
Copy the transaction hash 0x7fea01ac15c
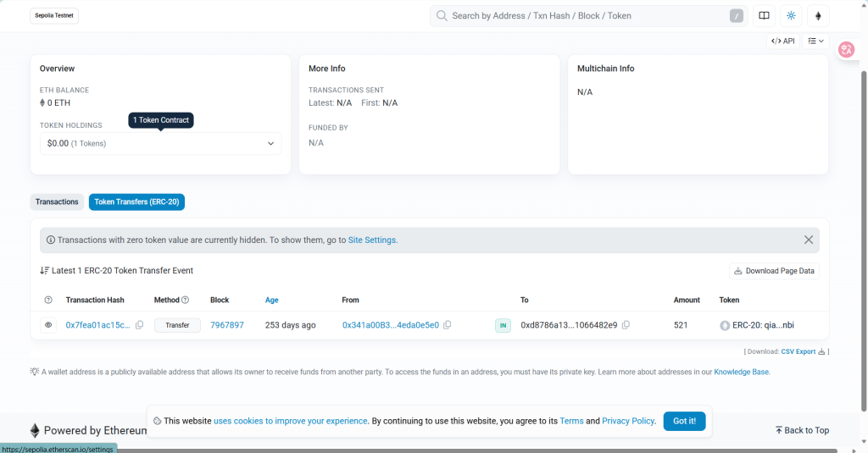click(140, 325)
